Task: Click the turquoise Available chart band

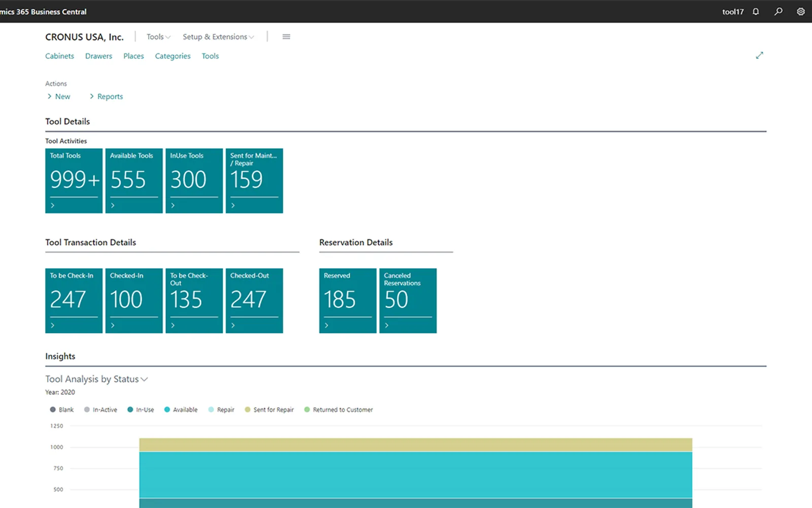Action: [416, 474]
